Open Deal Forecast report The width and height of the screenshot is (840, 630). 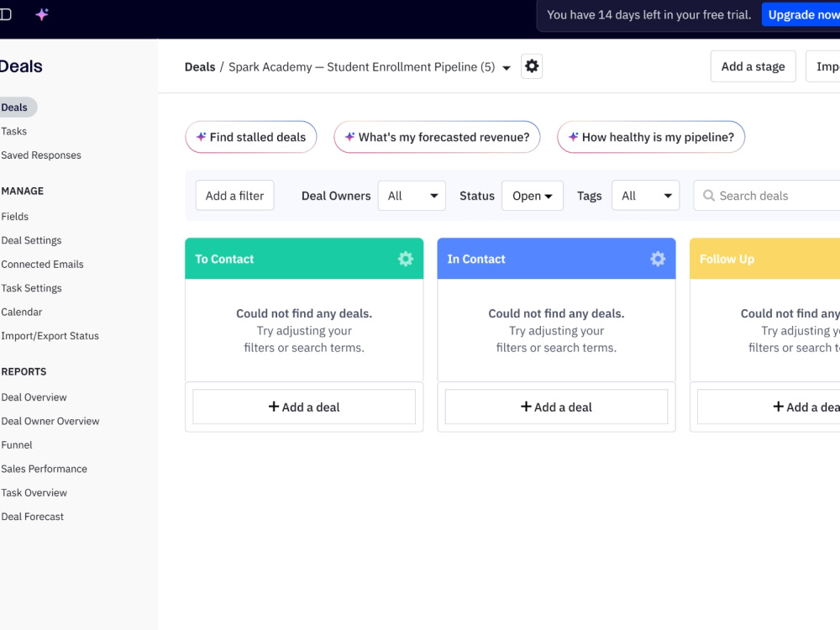coord(32,517)
